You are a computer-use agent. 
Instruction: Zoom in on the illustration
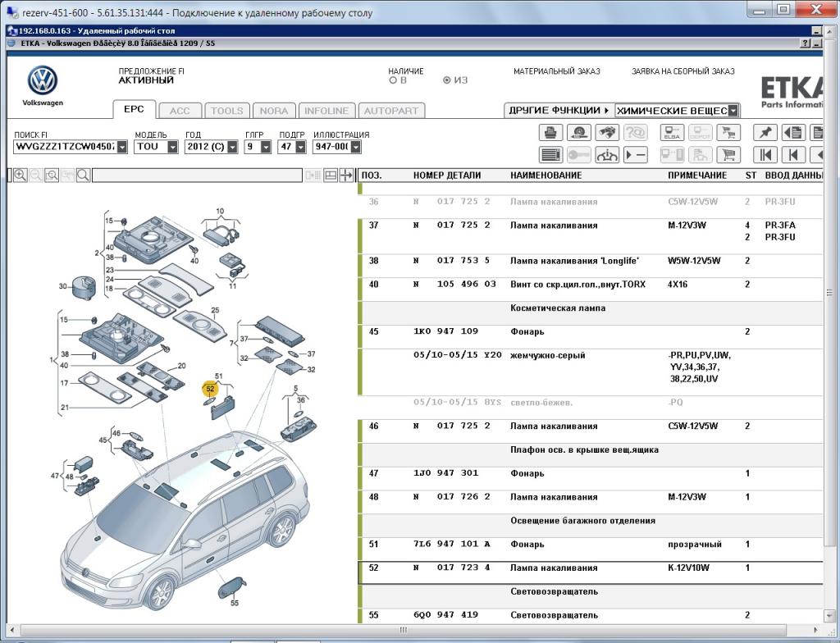click(21, 176)
